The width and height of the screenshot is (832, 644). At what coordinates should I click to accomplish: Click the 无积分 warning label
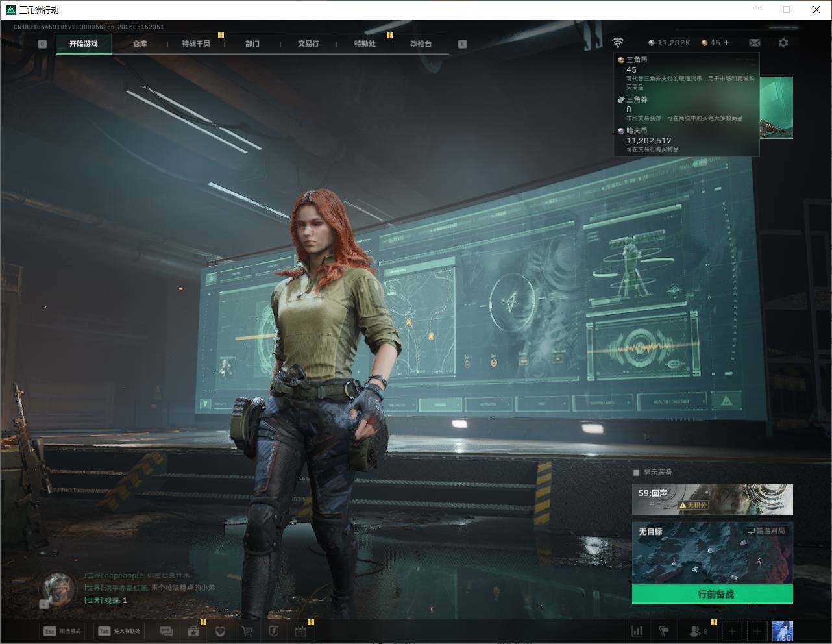point(692,505)
